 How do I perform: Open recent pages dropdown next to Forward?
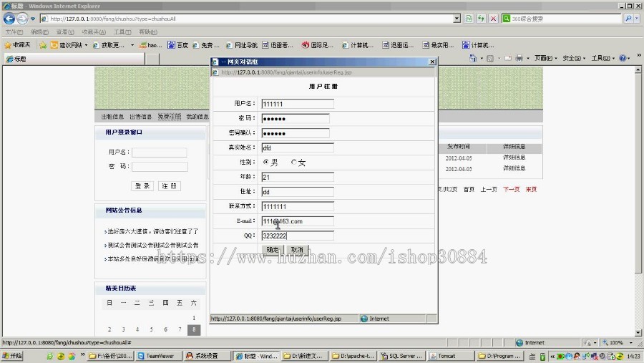[33, 19]
